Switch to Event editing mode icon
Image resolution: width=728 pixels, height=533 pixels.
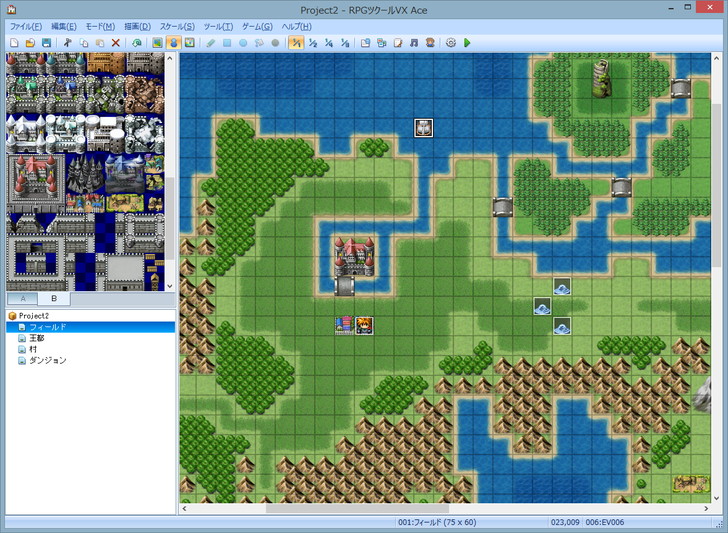pos(174,43)
